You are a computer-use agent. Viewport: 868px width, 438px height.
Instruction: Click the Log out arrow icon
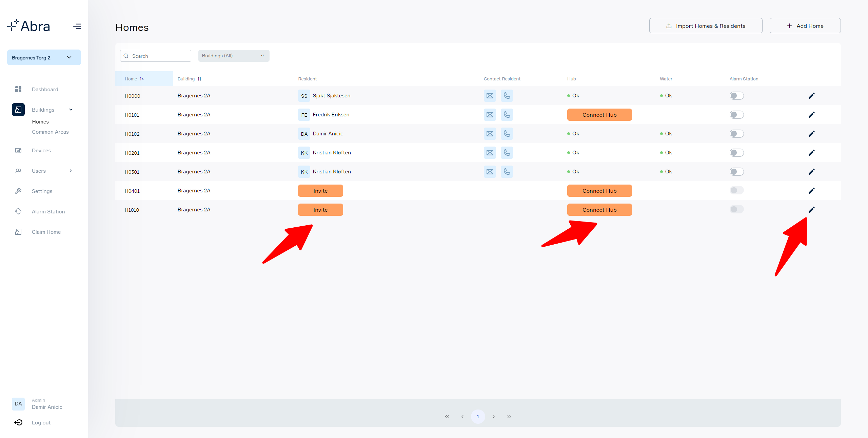tap(18, 422)
